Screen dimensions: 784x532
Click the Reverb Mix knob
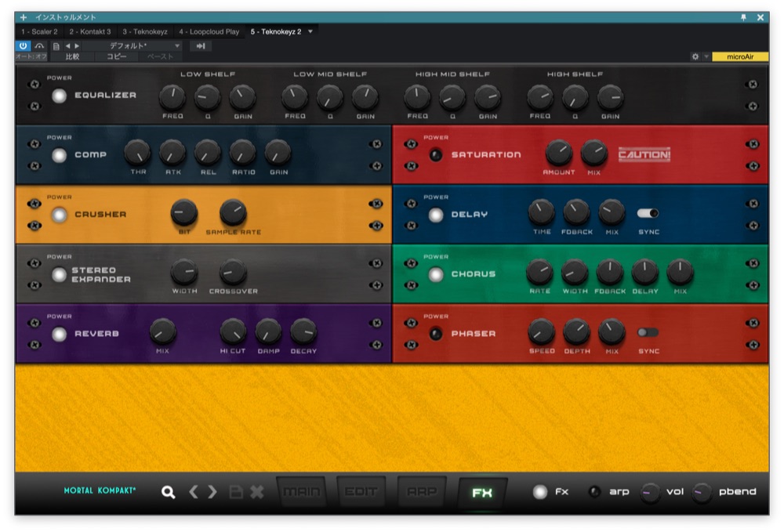pos(163,331)
